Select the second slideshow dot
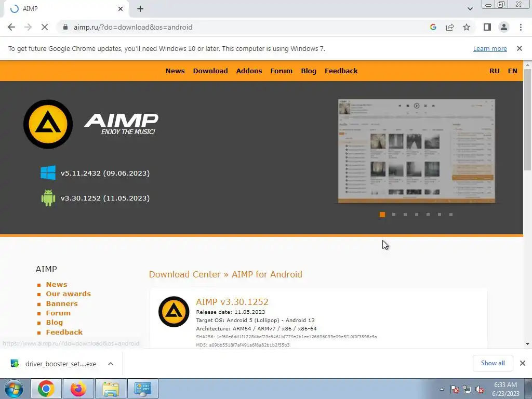The height and width of the screenshot is (399, 532). 394,215
